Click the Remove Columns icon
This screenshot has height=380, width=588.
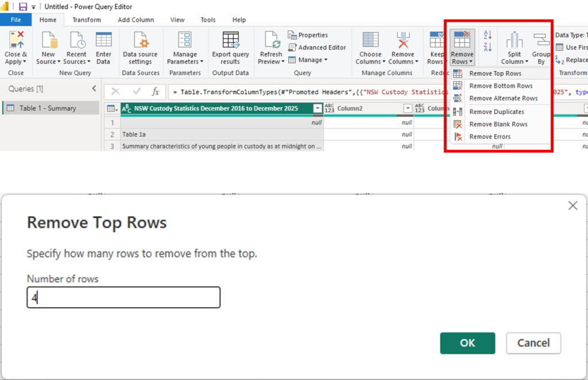[x=403, y=41]
